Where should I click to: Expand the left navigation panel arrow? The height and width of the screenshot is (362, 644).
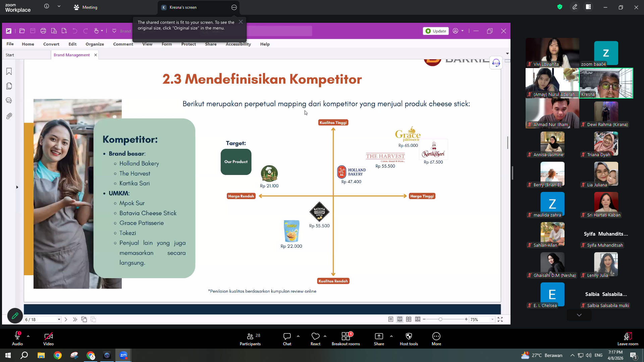pyautogui.click(x=17, y=187)
